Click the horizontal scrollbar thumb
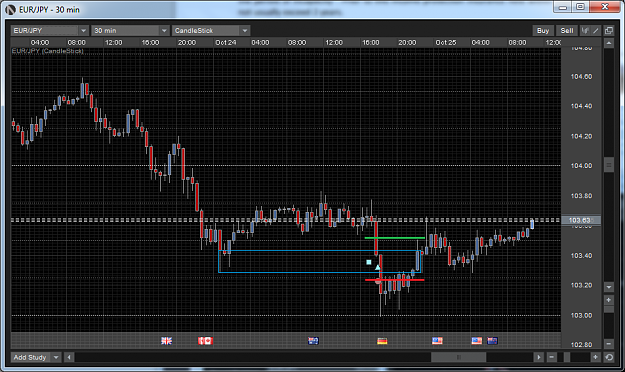The width and height of the screenshot is (625, 372). point(458,357)
